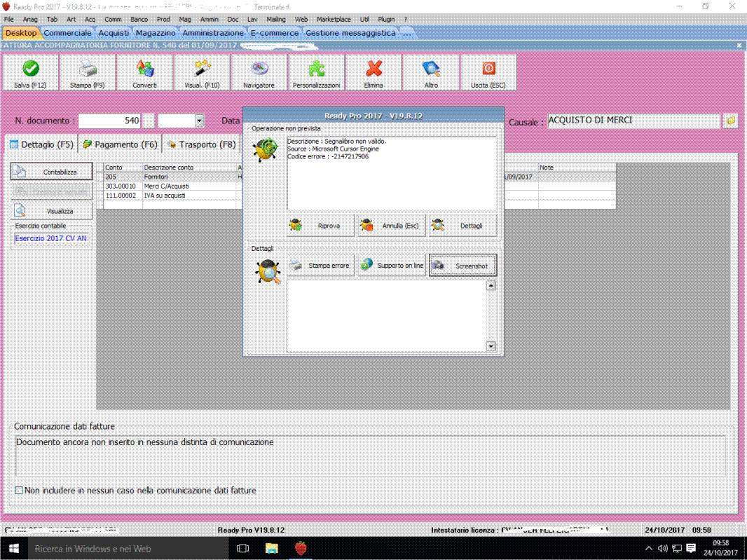
Task: Switch to Commerciale module tab
Action: (68, 33)
